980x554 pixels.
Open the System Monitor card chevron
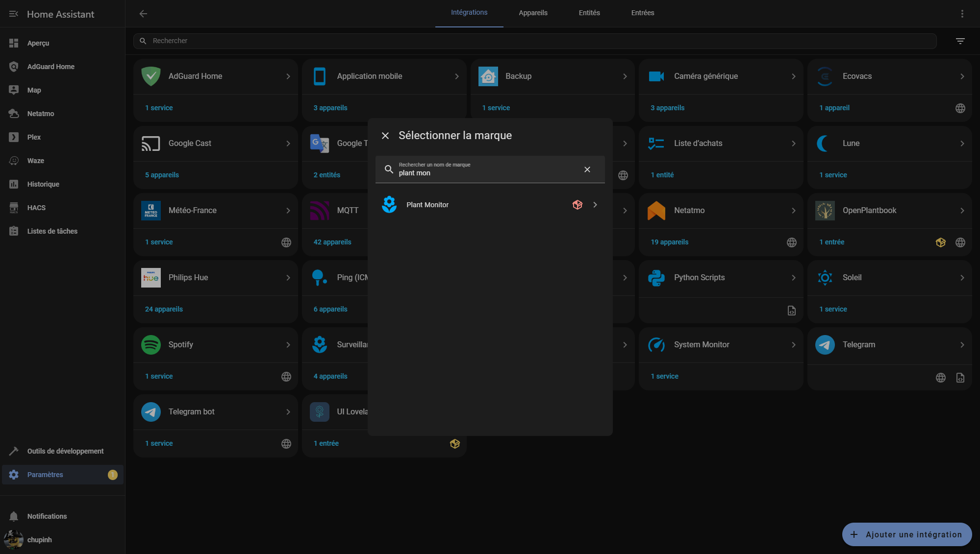point(793,345)
